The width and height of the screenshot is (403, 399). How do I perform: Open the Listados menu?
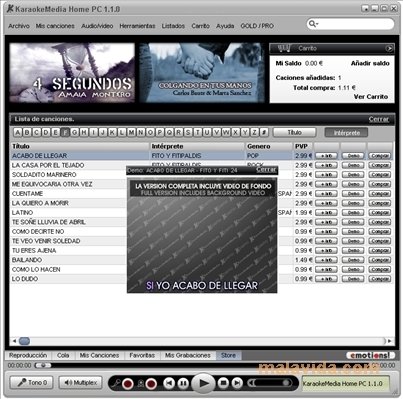pyautogui.click(x=173, y=26)
